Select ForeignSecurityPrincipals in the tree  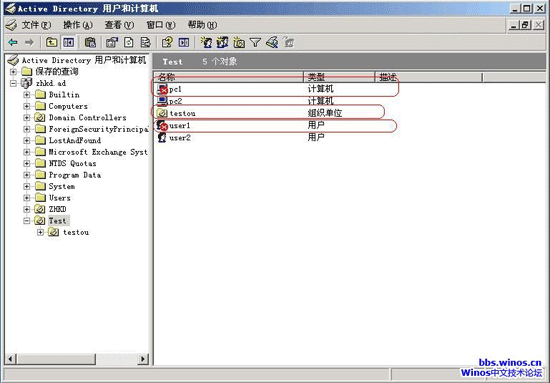[x=99, y=129]
